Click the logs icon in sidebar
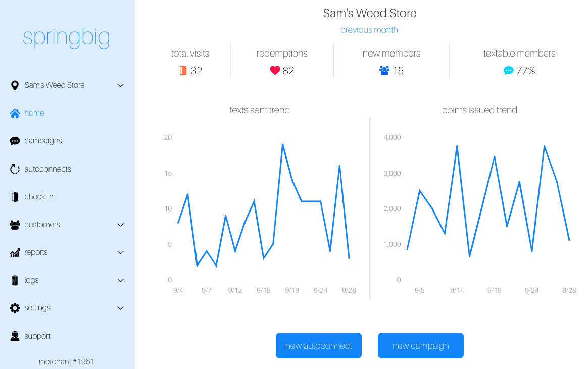The image size is (588, 369). [15, 280]
